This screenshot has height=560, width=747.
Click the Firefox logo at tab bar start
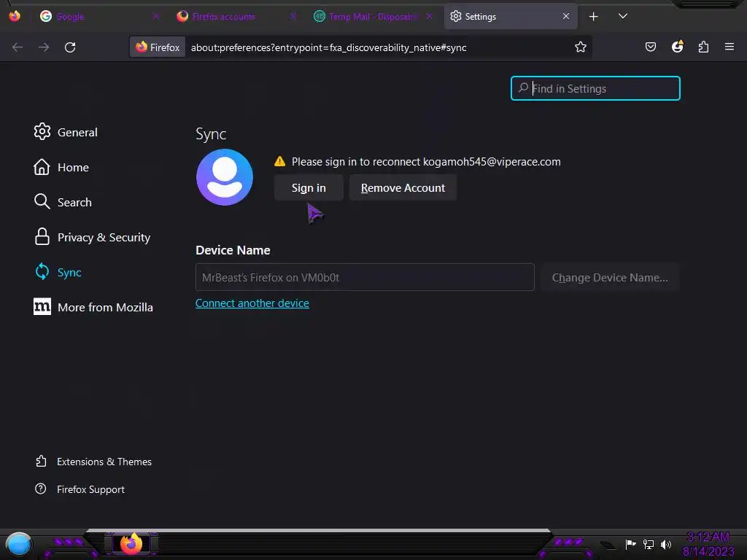click(15, 16)
